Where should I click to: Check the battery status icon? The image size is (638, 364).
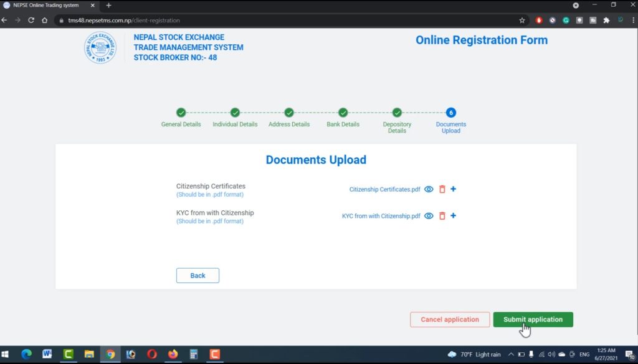pos(521,354)
